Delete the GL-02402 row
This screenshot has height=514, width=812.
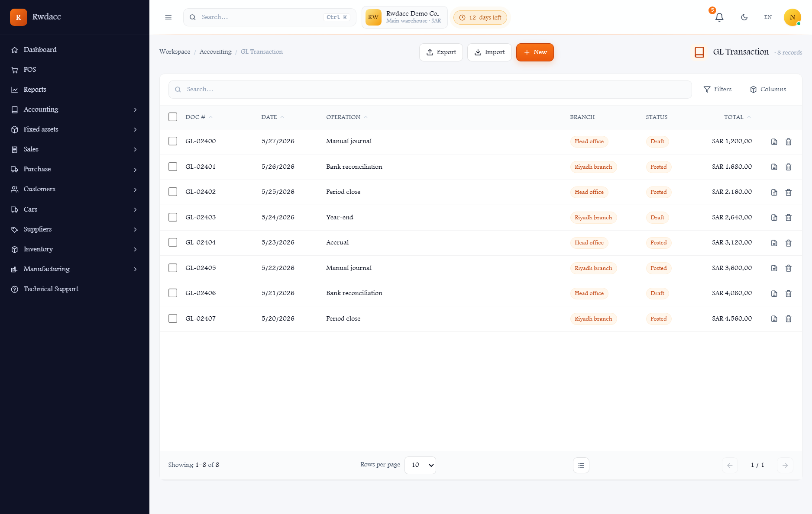[x=789, y=193]
